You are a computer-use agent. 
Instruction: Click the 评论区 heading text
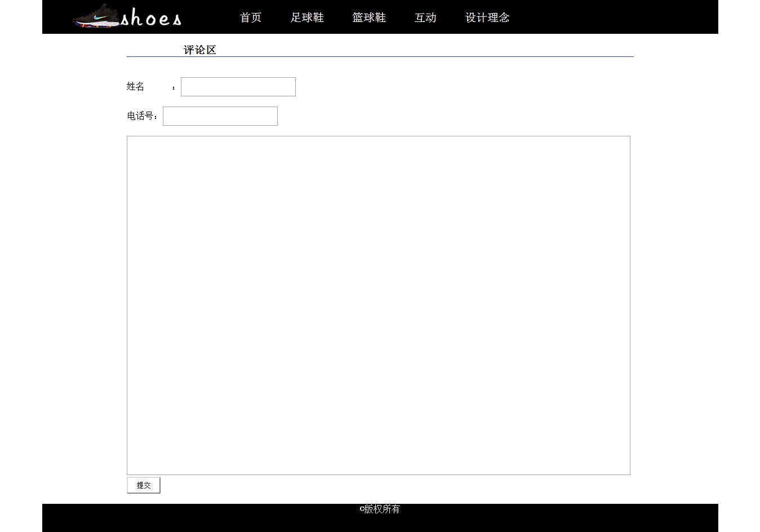tap(200, 50)
